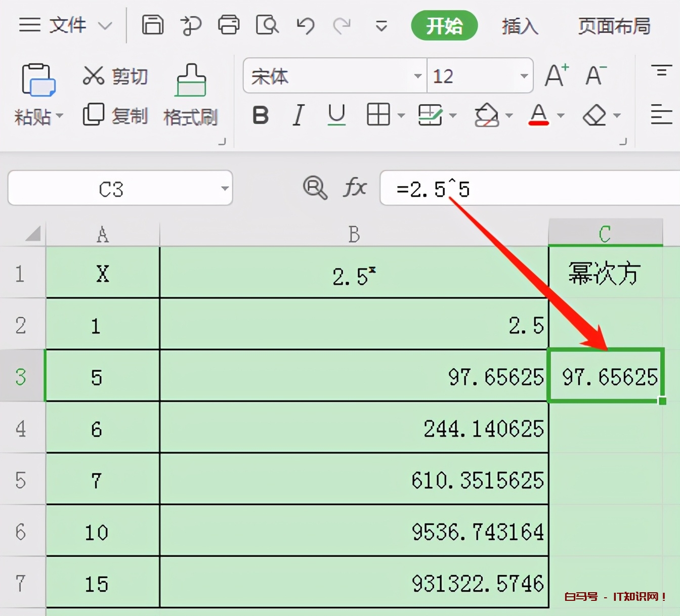Click cell B6 containing 9536.743164
The image size is (680, 616).
pos(354,531)
